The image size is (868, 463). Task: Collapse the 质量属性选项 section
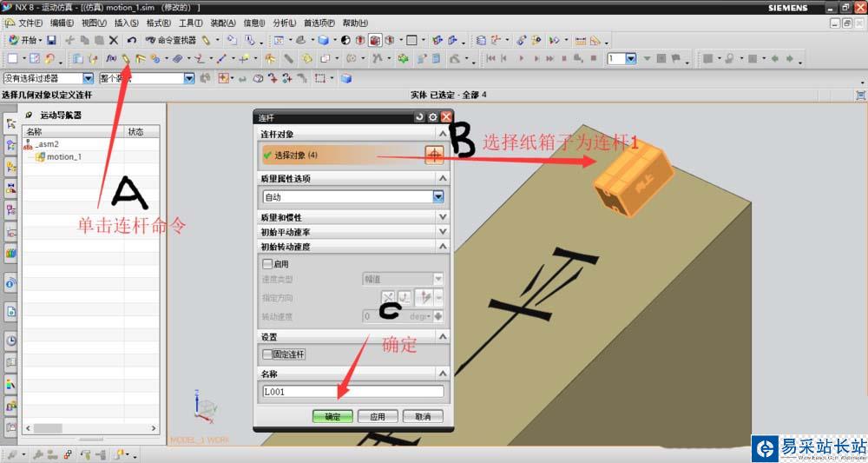coord(443,178)
